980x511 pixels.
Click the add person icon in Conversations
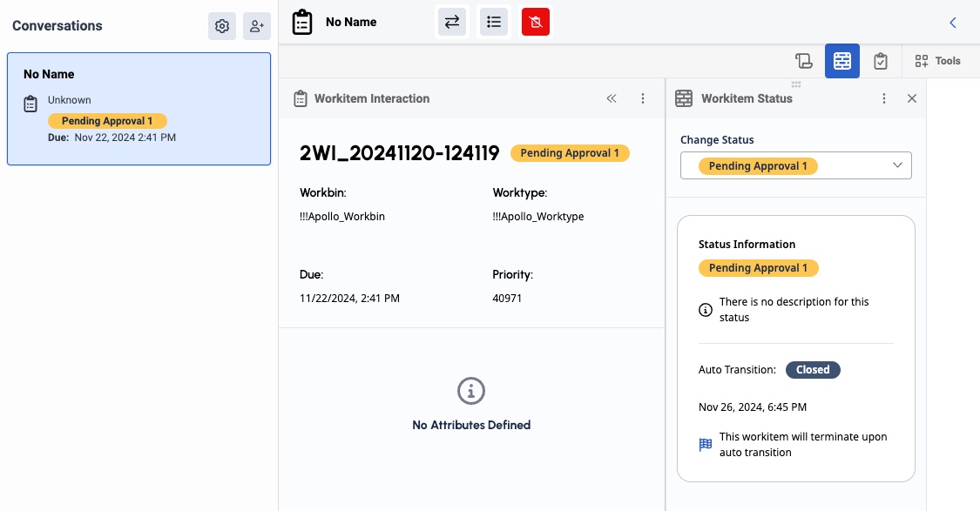(257, 26)
